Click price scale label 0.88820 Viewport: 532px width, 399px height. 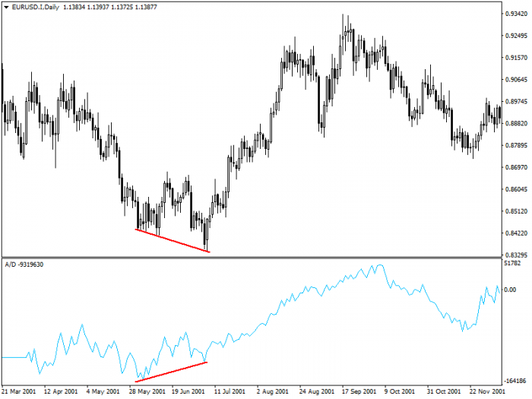click(516, 123)
